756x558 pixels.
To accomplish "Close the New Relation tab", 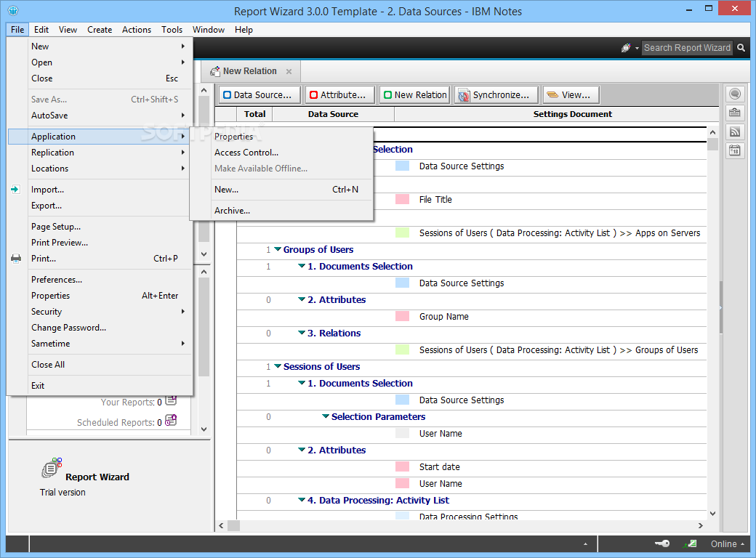I will pos(289,71).
